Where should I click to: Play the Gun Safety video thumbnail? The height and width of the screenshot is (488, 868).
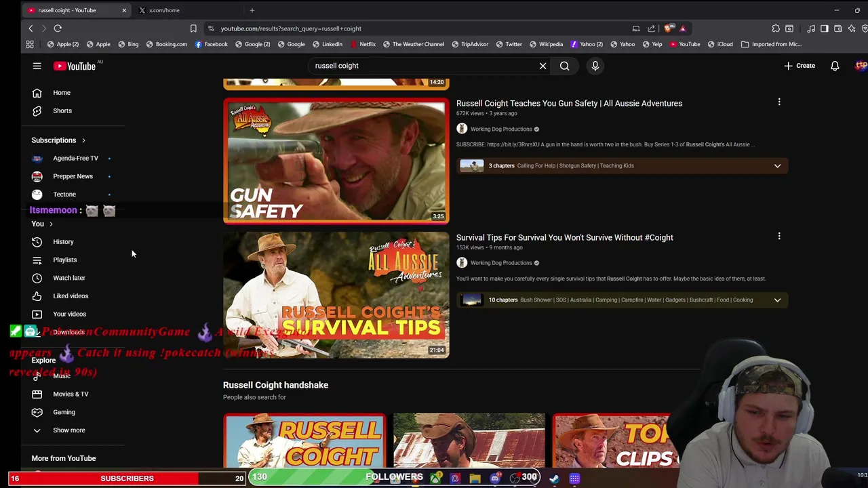click(336, 161)
